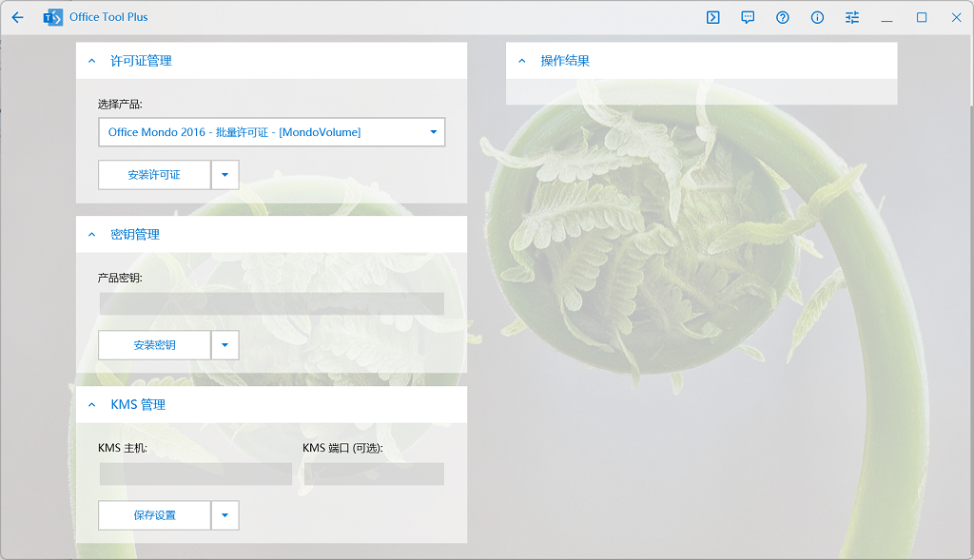Click the Office Tool Plus logo icon
The width and height of the screenshot is (974, 560).
(x=53, y=17)
